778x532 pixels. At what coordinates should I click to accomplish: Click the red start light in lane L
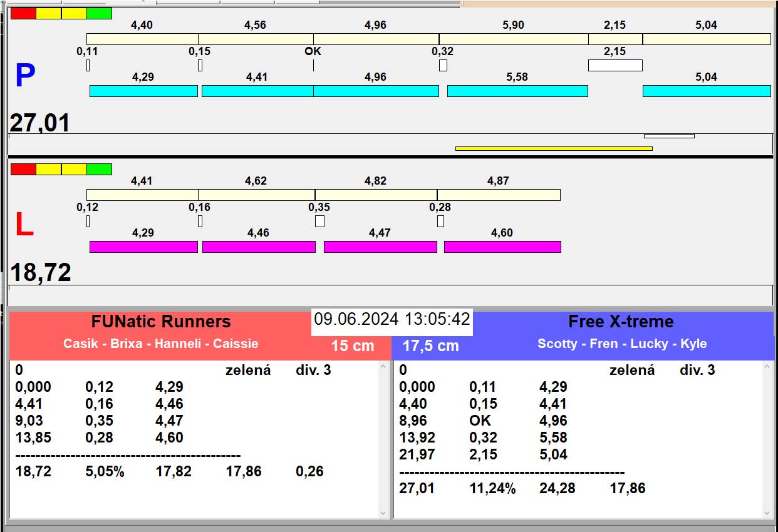(23, 169)
